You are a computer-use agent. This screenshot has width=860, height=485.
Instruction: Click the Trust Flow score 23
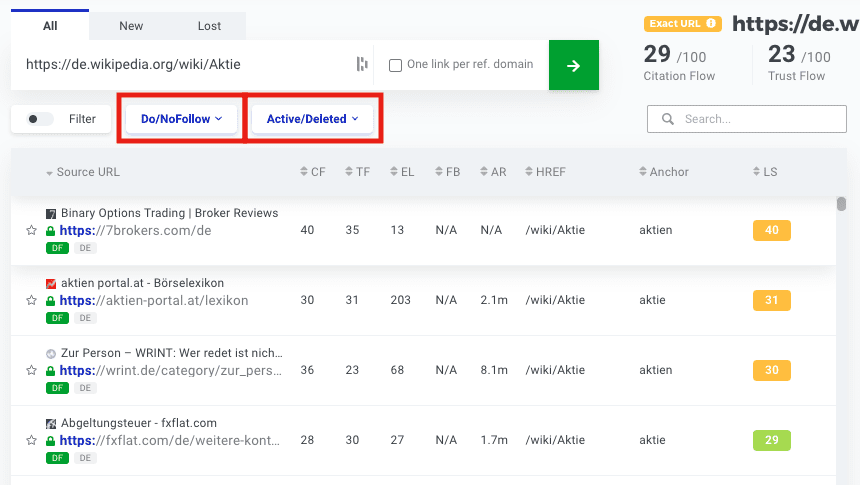click(782, 54)
